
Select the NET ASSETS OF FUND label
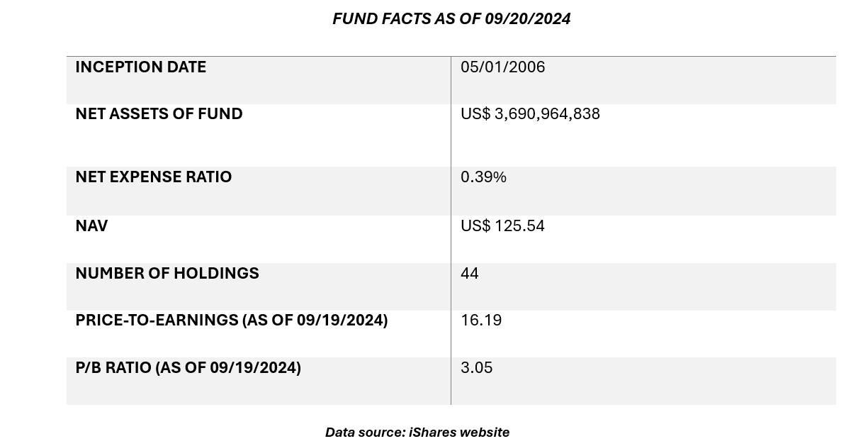159,114
